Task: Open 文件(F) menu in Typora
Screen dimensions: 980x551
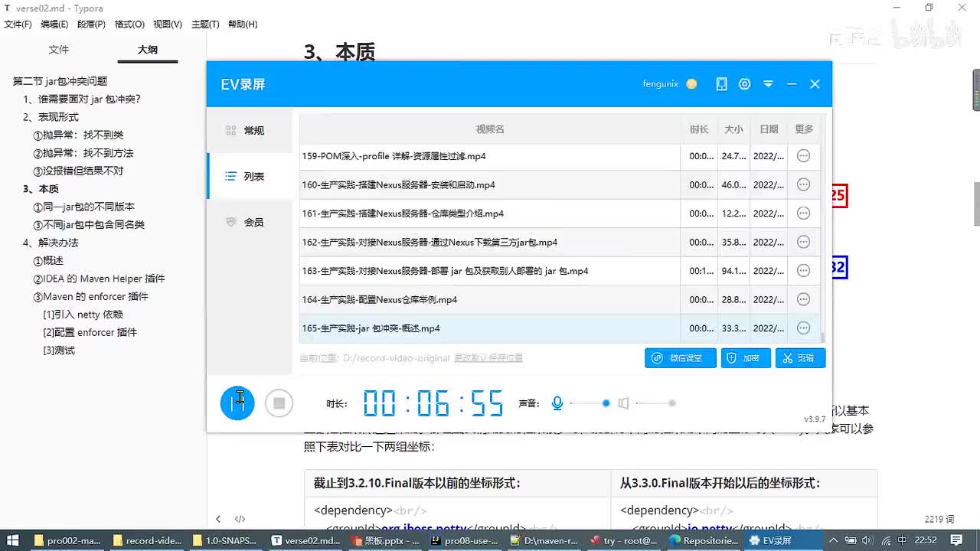Action: click(18, 24)
